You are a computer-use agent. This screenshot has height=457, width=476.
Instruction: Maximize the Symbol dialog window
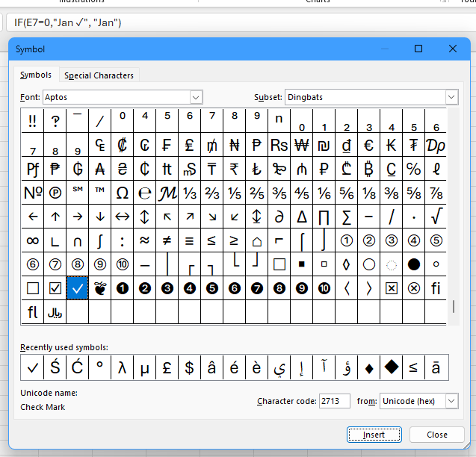(418, 49)
